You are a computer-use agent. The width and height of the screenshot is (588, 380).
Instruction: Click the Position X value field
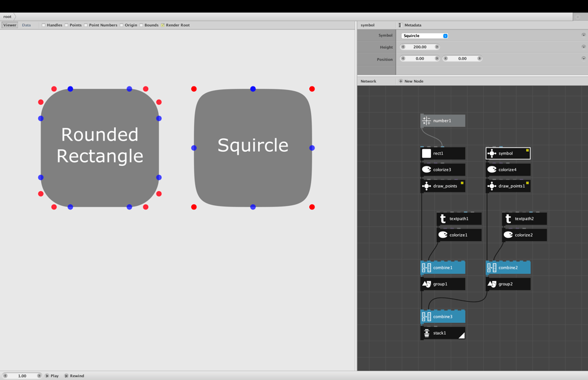(420, 58)
